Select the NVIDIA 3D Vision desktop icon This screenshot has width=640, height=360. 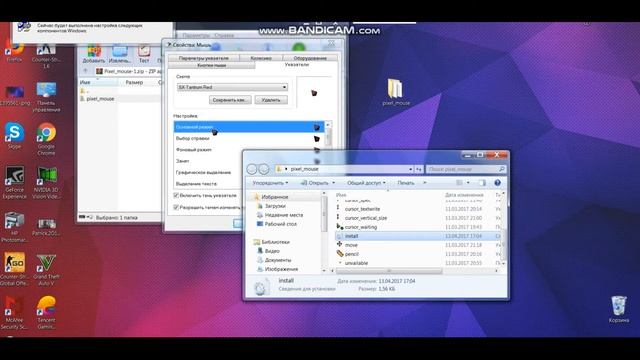[46, 182]
